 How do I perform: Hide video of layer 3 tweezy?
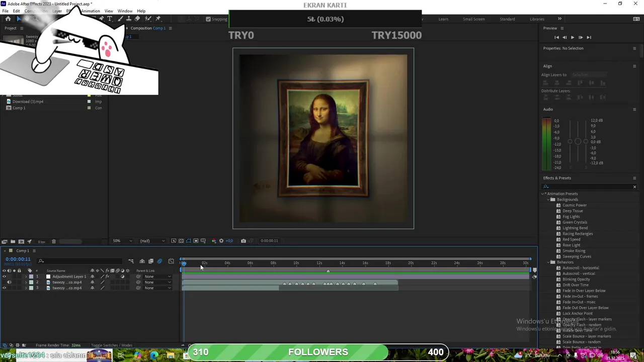click(4, 288)
